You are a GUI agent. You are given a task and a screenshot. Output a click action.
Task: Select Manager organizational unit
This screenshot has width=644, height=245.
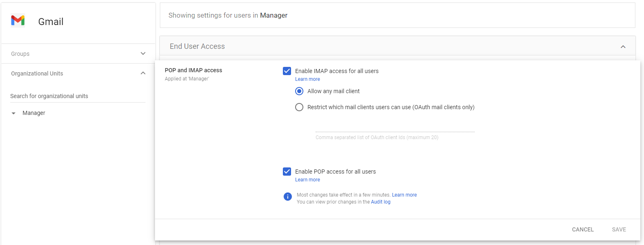tap(34, 113)
